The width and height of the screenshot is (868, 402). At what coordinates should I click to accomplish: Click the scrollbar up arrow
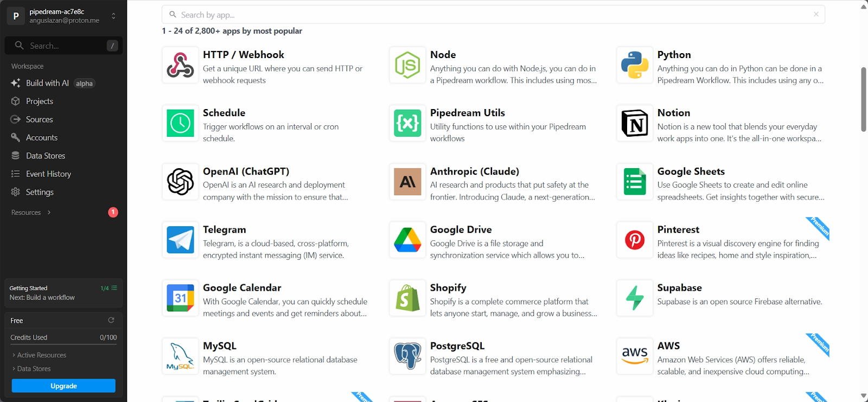coord(864,7)
